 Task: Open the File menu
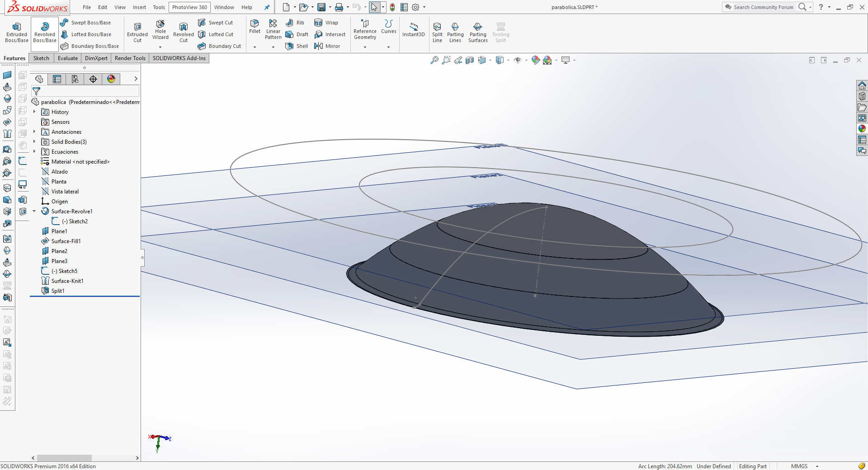(87, 7)
